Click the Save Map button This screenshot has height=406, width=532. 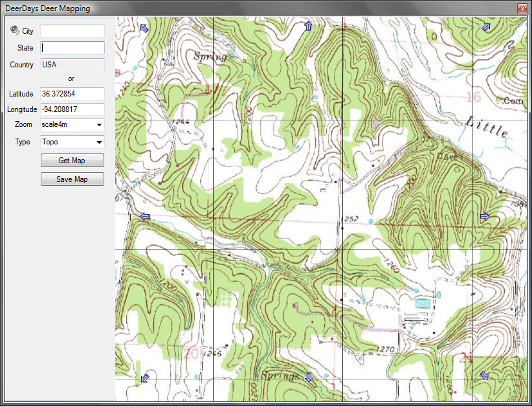(x=72, y=179)
